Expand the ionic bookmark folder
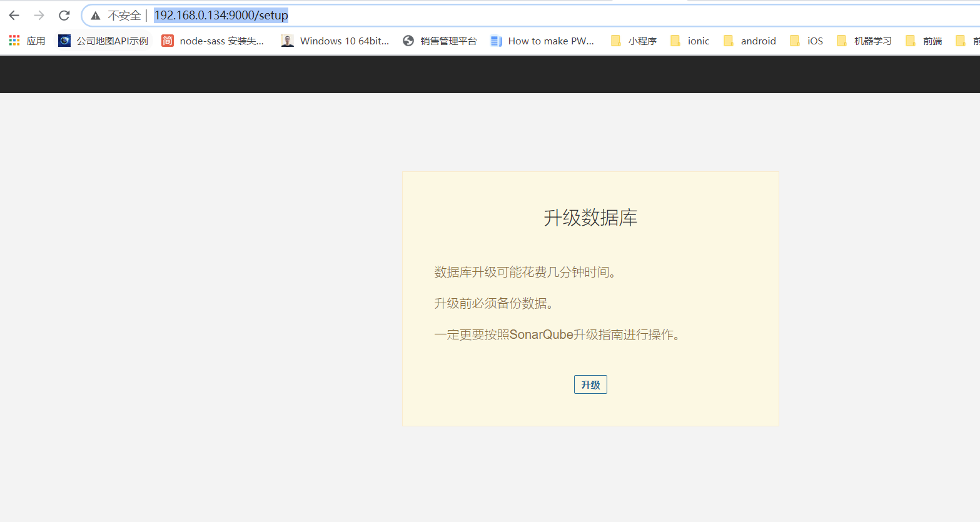The image size is (980, 522). point(690,41)
